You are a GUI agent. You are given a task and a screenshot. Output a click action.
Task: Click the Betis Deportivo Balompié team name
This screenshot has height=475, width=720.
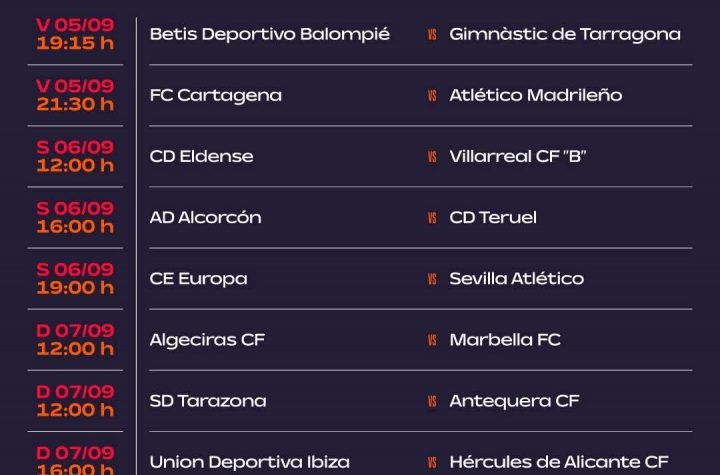pyautogui.click(x=270, y=34)
